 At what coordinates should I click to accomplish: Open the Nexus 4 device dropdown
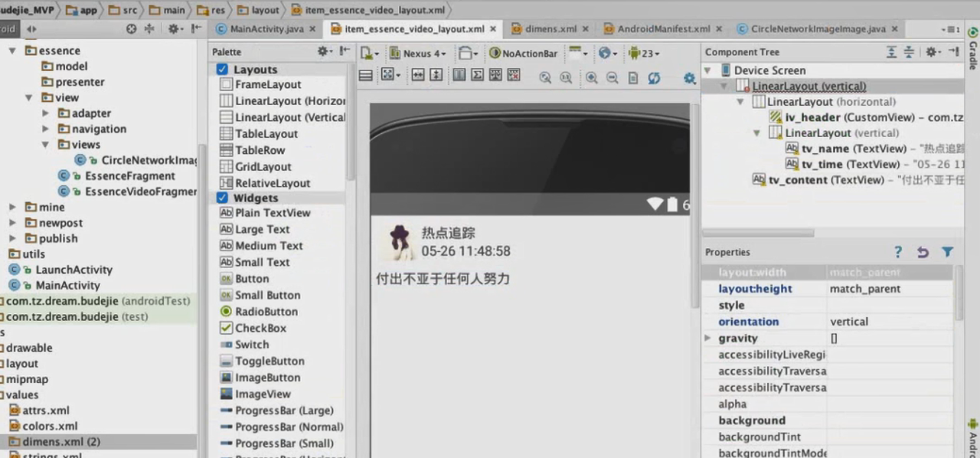click(420, 53)
